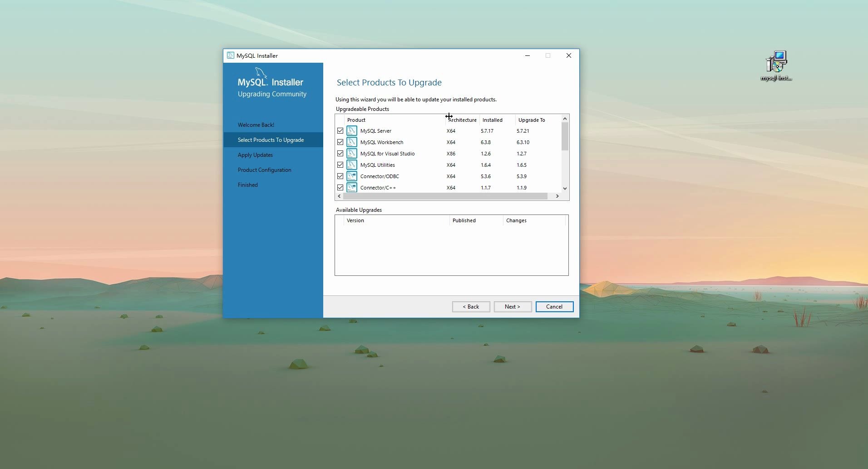The width and height of the screenshot is (868, 469).
Task: Click the MySQL for Visual Studio icon
Action: pyautogui.click(x=352, y=154)
